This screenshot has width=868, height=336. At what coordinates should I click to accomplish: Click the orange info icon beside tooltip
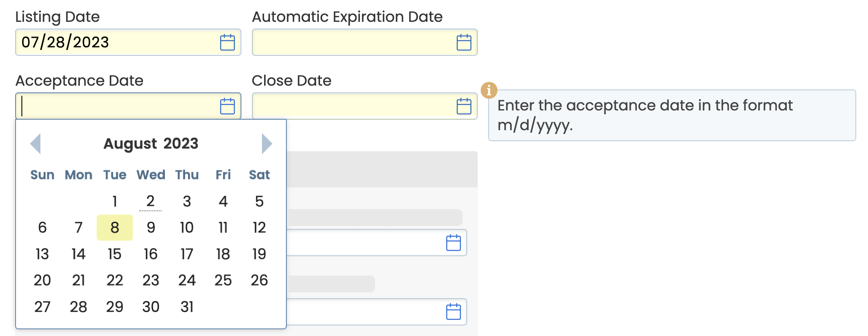489,90
